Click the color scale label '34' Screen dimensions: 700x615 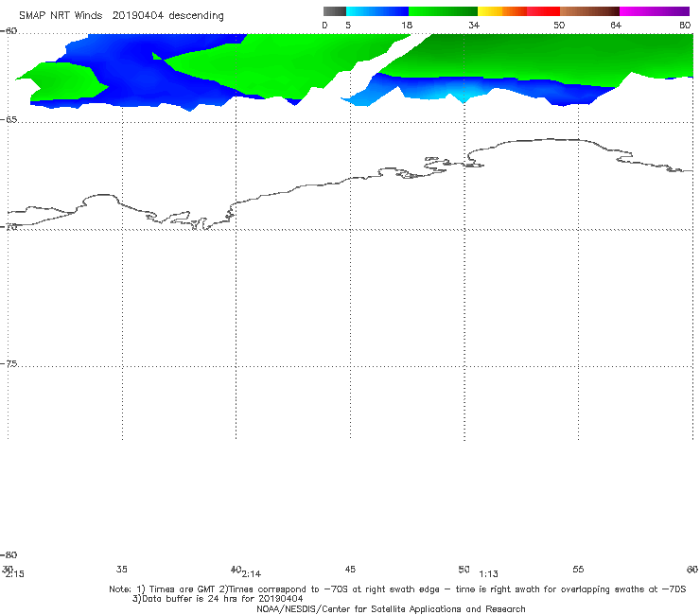pos(474,26)
